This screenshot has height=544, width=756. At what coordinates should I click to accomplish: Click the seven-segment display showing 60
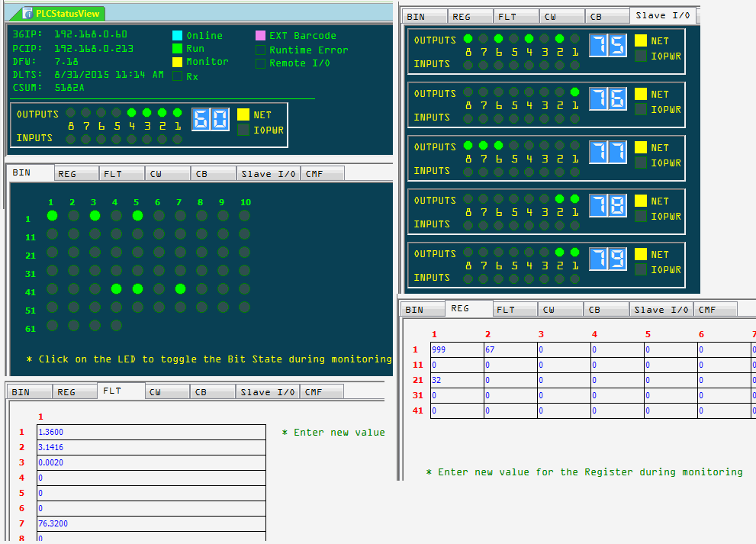pyautogui.click(x=211, y=120)
